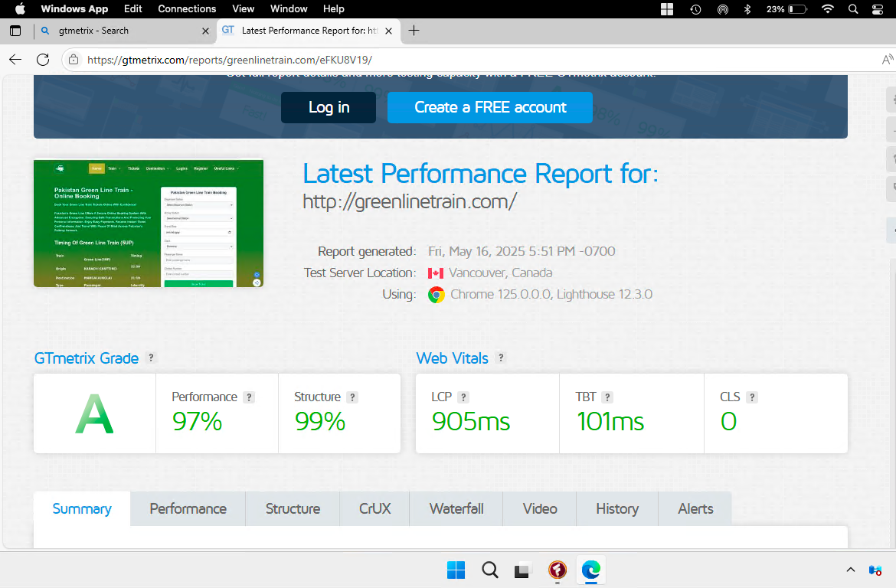896x588 pixels.
Task: Click the LCP help question mark icon
Action: pos(463,397)
